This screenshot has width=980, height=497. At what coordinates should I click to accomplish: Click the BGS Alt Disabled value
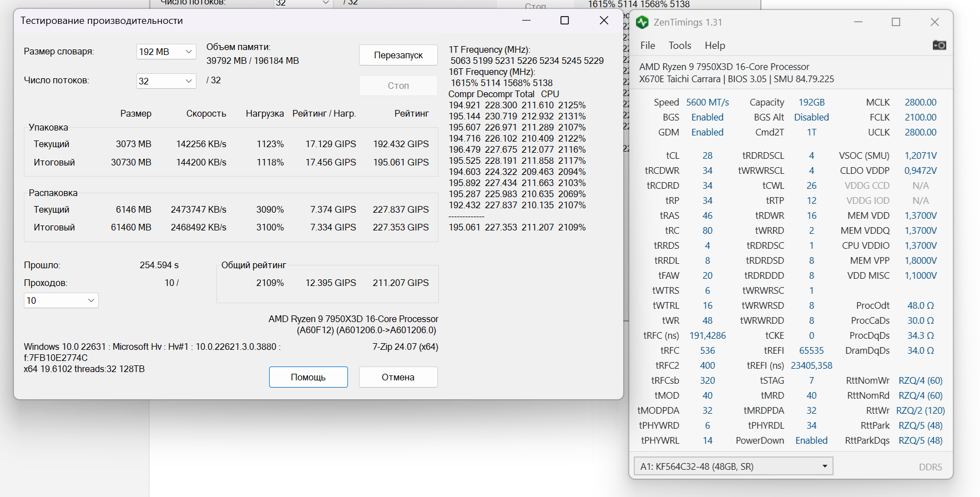pyautogui.click(x=811, y=117)
